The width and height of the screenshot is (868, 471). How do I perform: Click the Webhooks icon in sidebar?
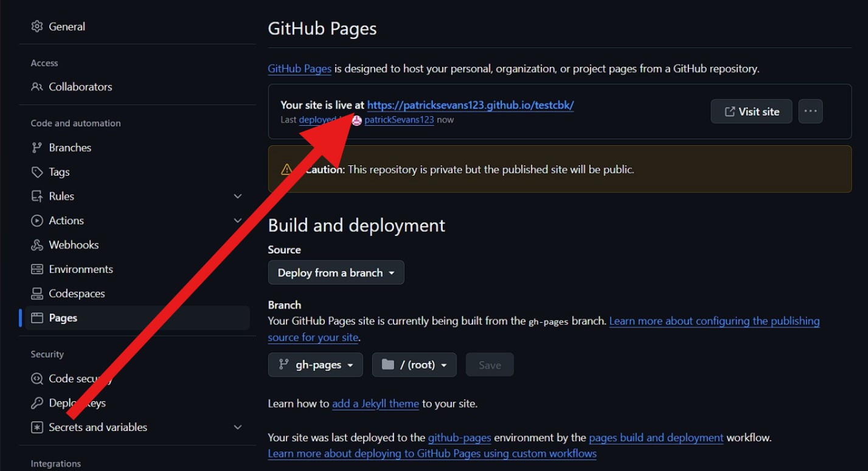(37, 245)
